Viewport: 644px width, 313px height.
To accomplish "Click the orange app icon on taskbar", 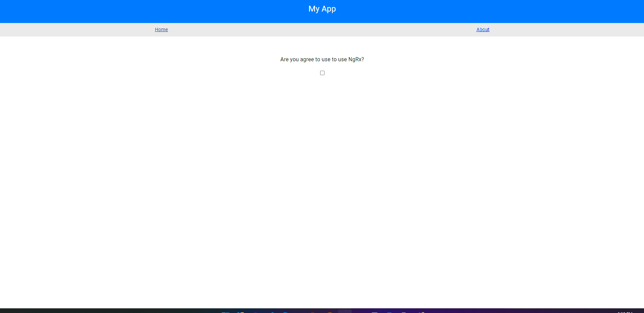I will (329, 312).
